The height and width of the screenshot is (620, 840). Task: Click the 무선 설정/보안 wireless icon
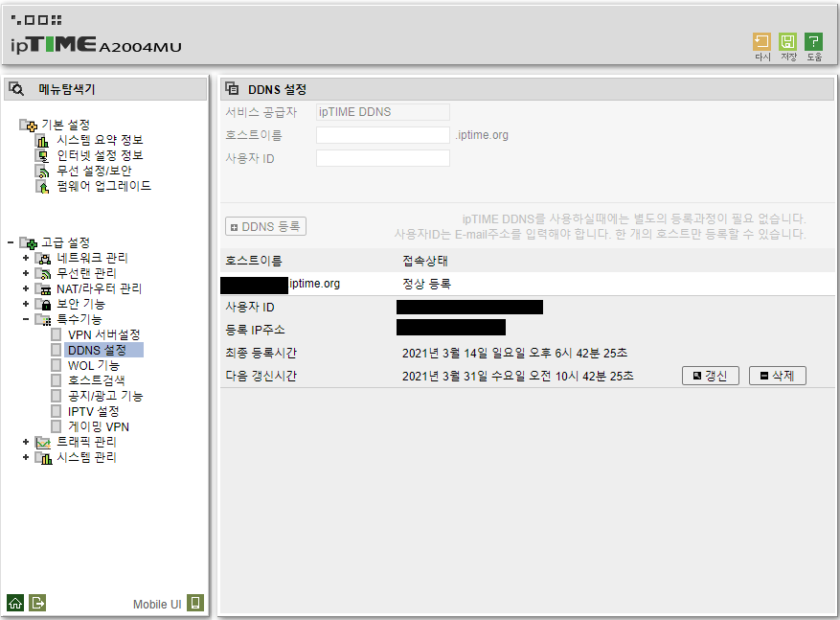point(42,172)
